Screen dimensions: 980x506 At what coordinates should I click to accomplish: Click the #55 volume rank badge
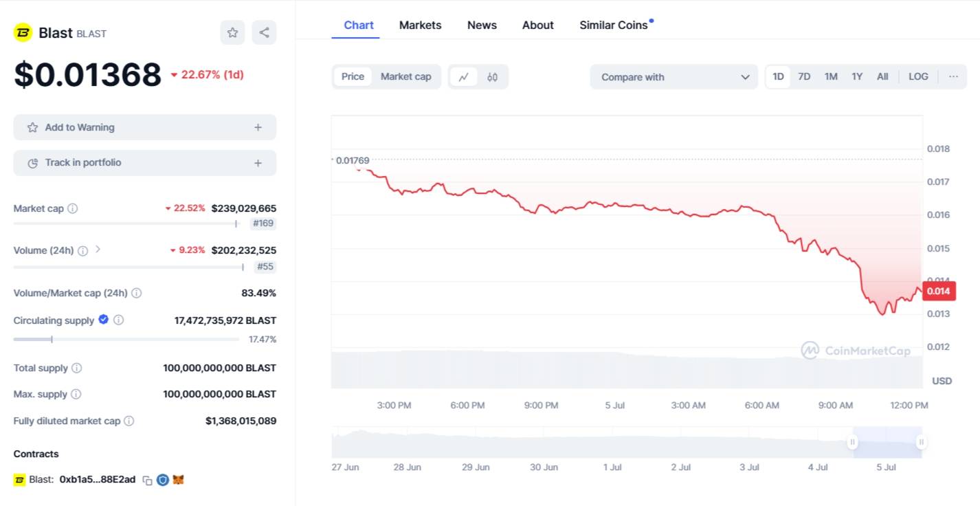pos(265,267)
